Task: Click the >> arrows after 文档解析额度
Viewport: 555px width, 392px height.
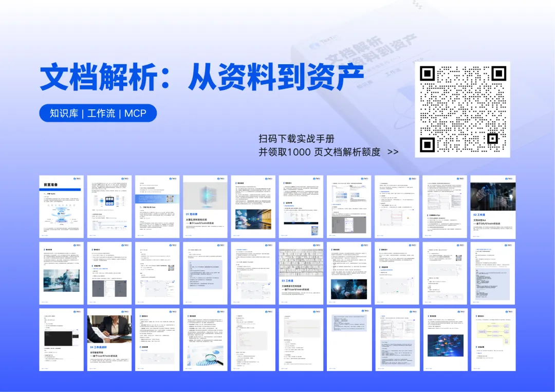Action: pos(393,152)
